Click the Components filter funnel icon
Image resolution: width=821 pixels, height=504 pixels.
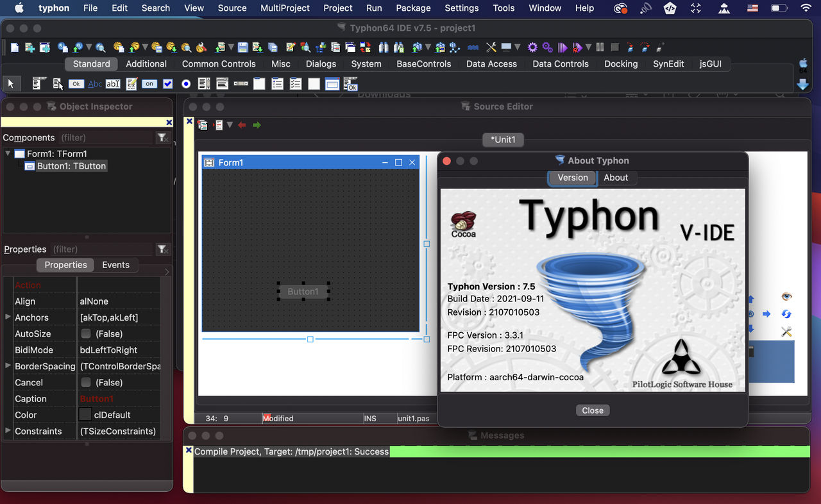click(x=162, y=137)
